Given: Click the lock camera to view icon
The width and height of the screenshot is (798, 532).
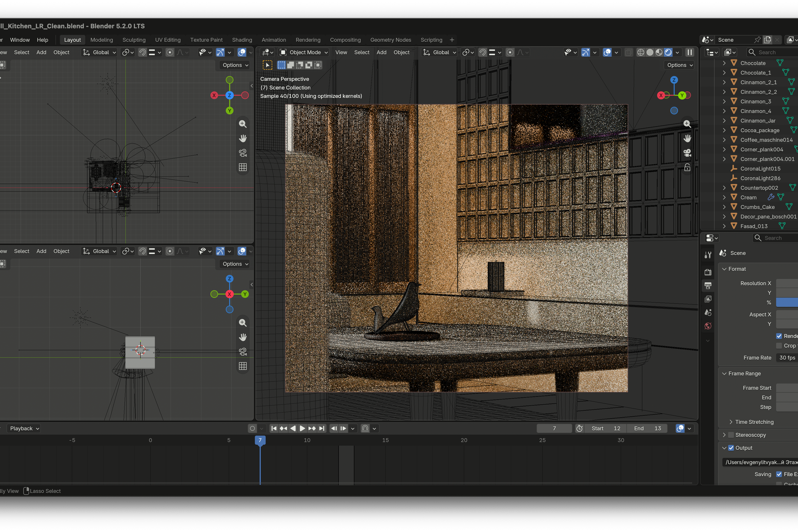Looking at the screenshot, I should tap(687, 168).
